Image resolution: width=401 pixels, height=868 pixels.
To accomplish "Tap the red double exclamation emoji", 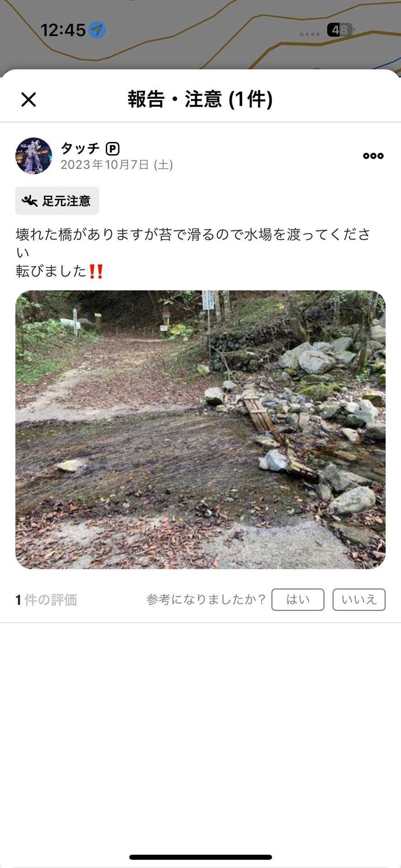I will 96,271.
